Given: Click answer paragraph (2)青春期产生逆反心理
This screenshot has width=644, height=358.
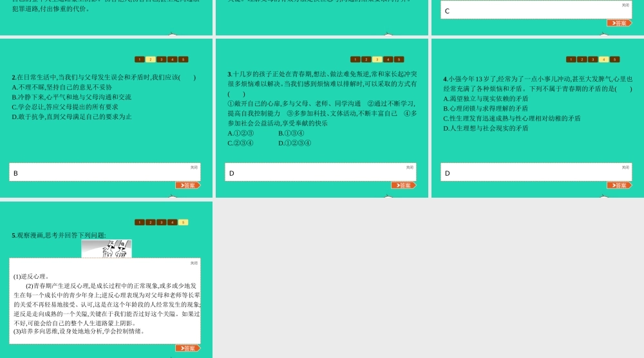Looking at the screenshot, I should pos(107,305).
